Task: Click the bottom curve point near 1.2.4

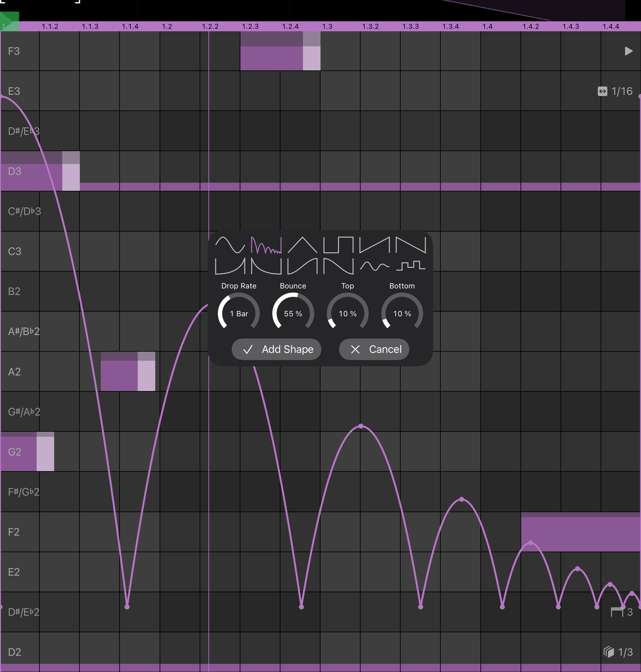Action: [301, 607]
